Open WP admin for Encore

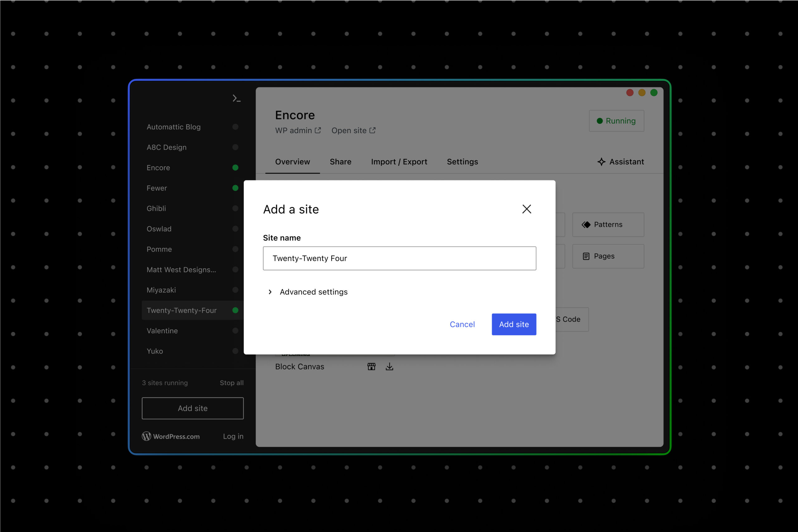pyautogui.click(x=298, y=130)
